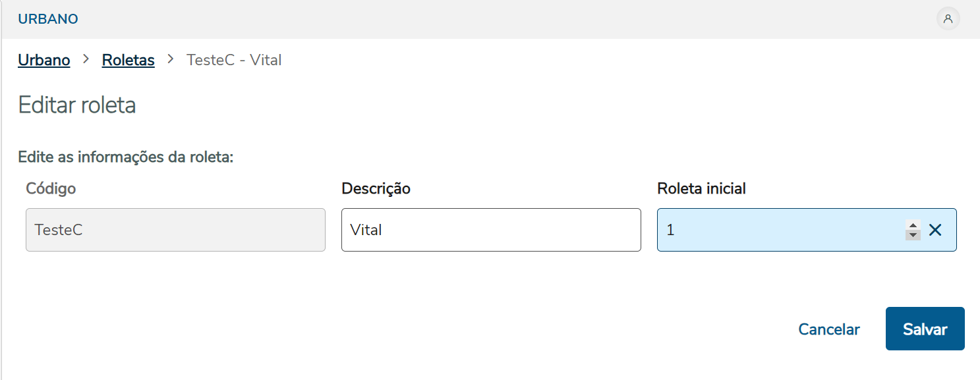Click the chevron after Urbano breadcrumb
The width and height of the screenshot is (980, 380).
(86, 59)
